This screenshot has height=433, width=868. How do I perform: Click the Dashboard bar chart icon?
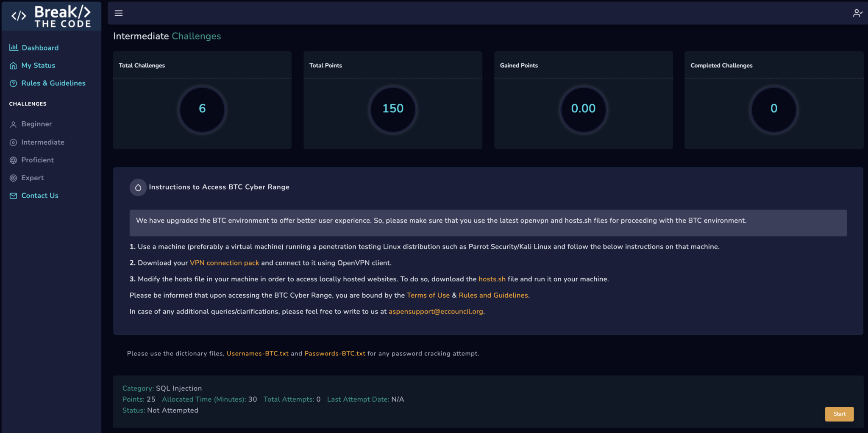pyautogui.click(x=14, y=47)
